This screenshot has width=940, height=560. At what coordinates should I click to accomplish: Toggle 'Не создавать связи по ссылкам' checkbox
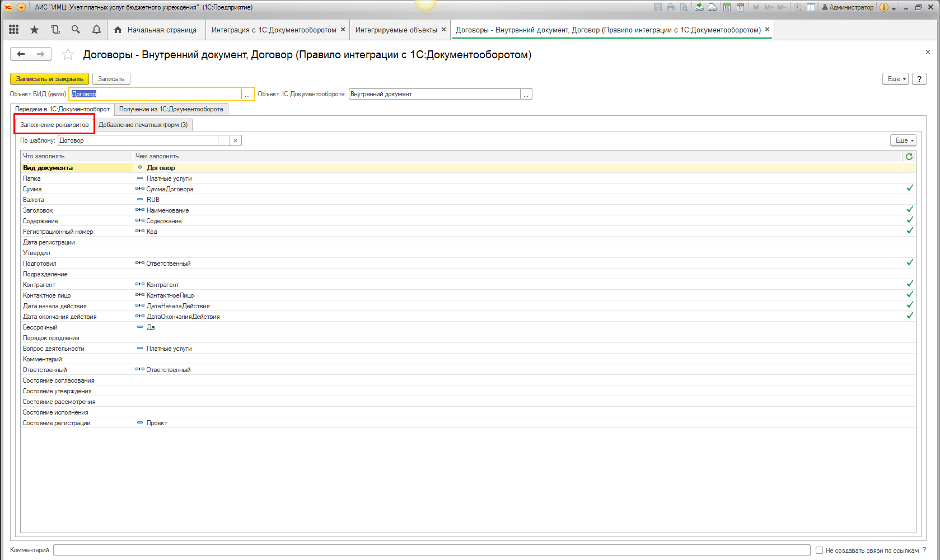pyautogui.click(x=819, y=550)
